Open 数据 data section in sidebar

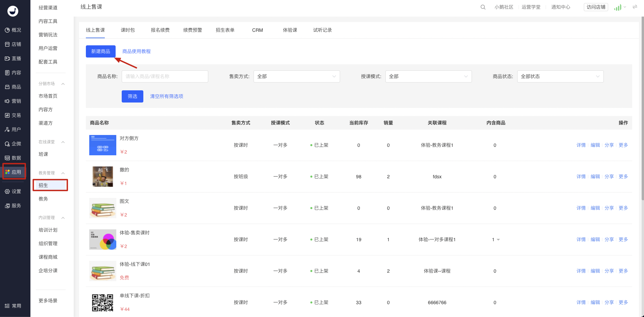(x=13, y=158)
